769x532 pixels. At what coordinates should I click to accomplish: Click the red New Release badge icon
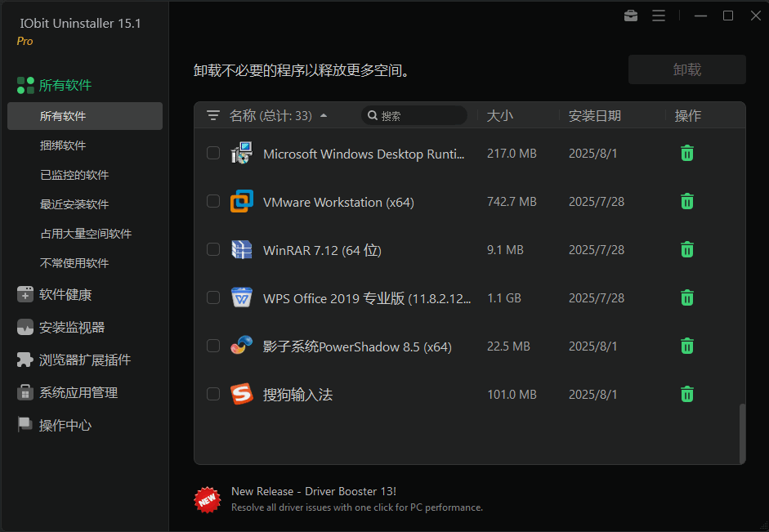[x=208, y=498]
